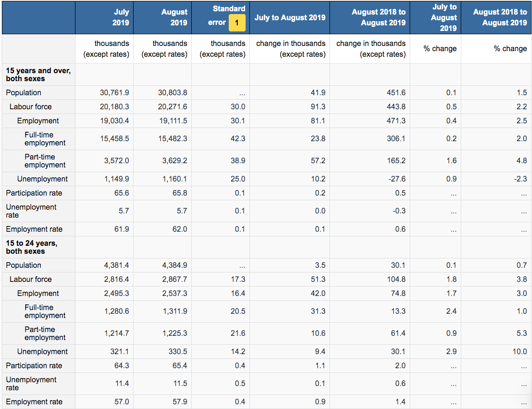Click youth unemployment percent change 10.0
Image resolution: width=532 pixels, height=409 pixels.
tap(520, 352)
